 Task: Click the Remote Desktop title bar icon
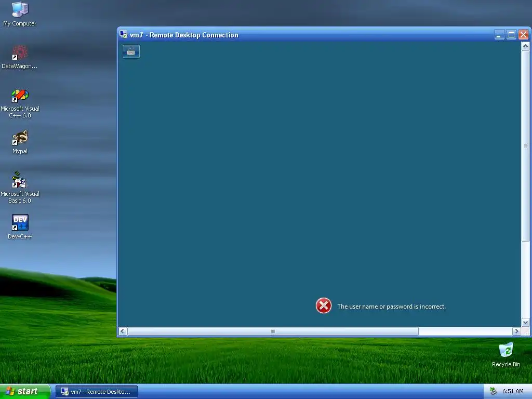(124, 35)
